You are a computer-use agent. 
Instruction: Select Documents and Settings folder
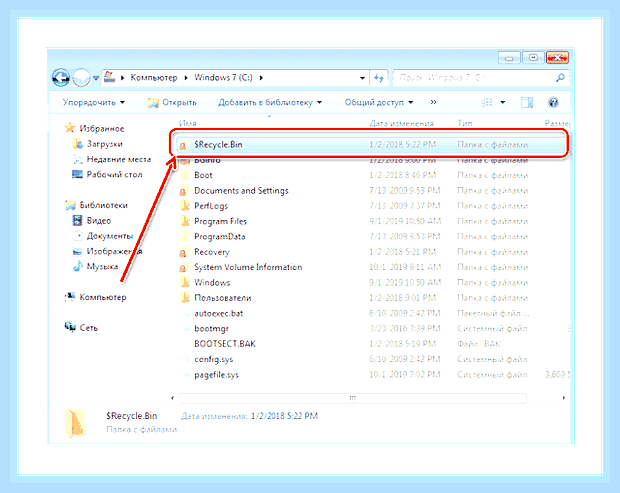241,191
